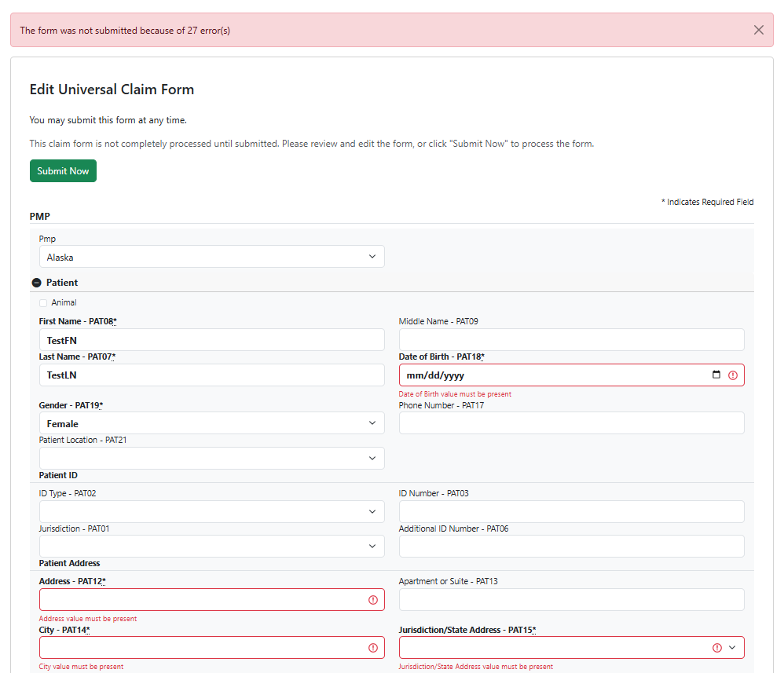
Task: Click 'The form was not submitted' error text
Action: (125, 31)
